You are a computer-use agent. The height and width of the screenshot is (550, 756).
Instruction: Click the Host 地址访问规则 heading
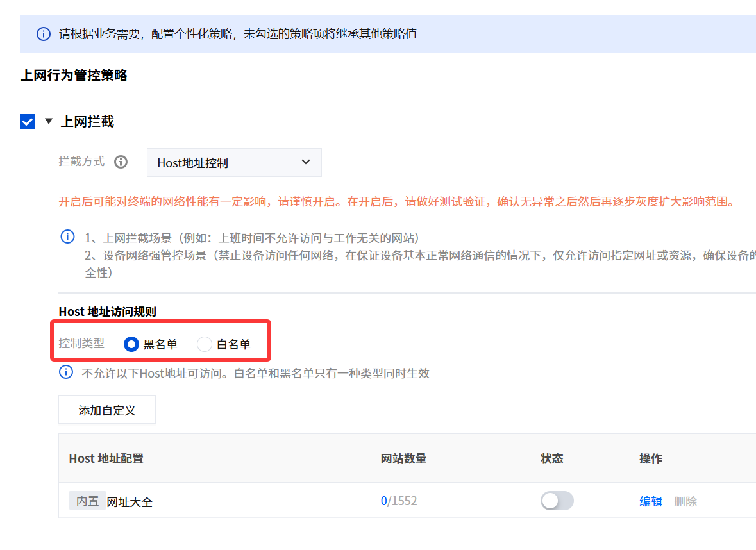point(108,312)
